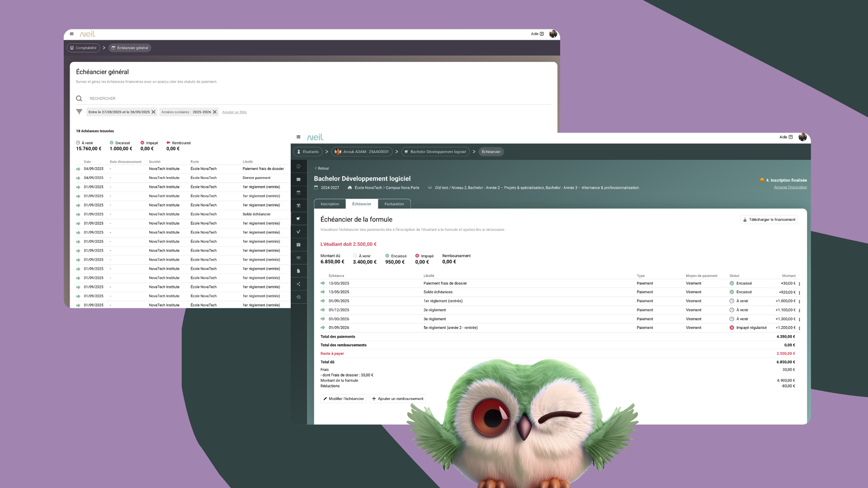
Task: Open the shopping cart icon in the sidebar
Action: tap(298, 219)
